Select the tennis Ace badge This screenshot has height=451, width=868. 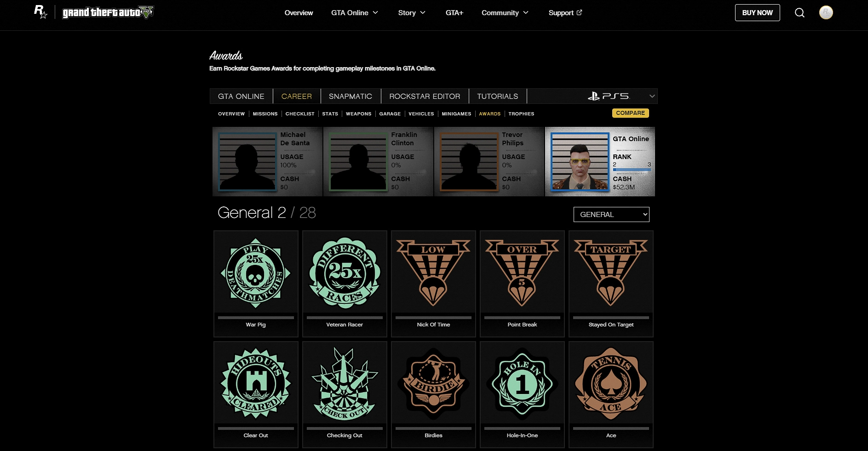611,383
